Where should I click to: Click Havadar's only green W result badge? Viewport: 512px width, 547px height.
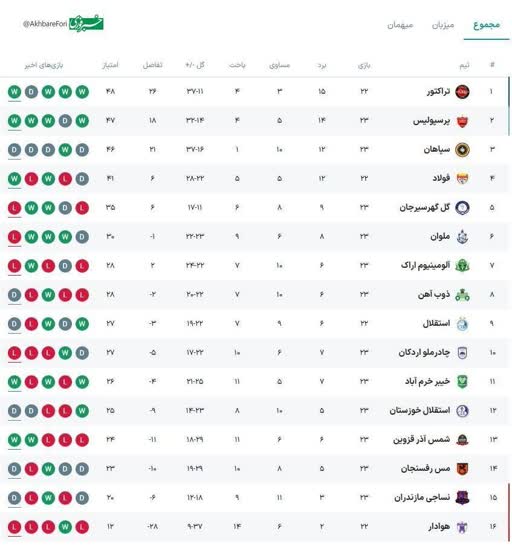pyautogui.click(x=65, y=526)
